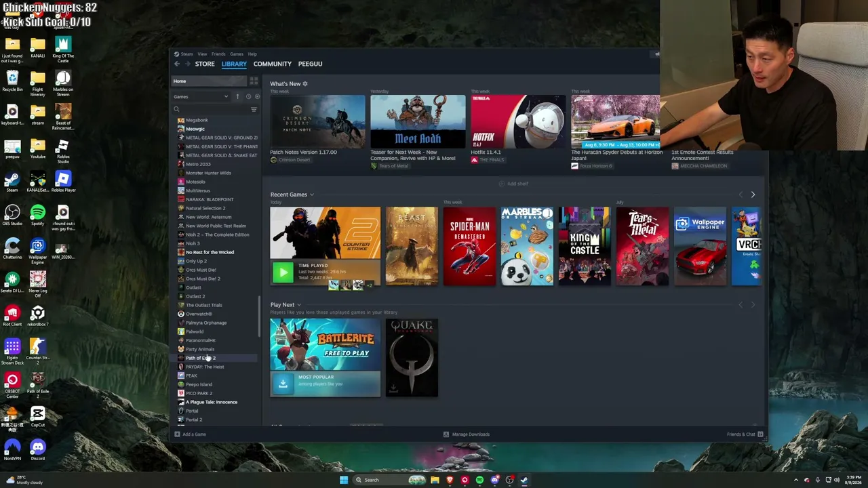Open the King of the Castle cover
Image resolution: width=868 pixels, height=488 pixels.
[x=585, y=247]
